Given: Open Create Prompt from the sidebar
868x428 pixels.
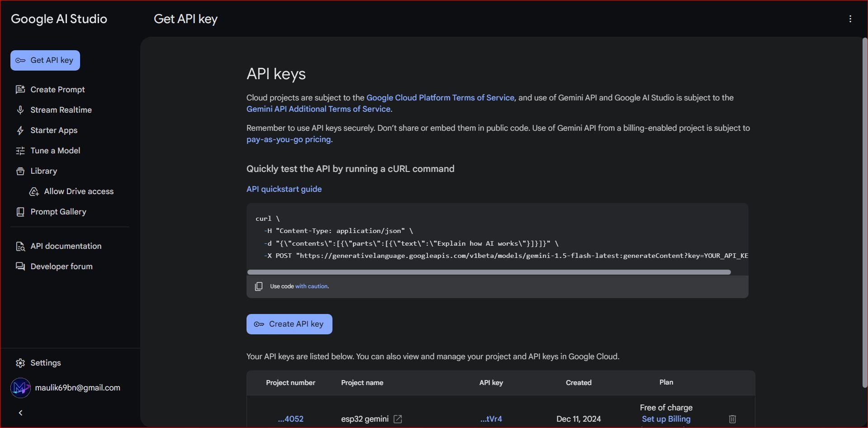Looking at the screenshot, I should pyautogui.click(x=57, y=90).
